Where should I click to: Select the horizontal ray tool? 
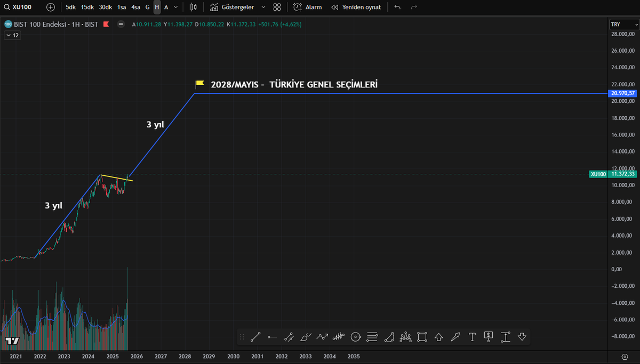272,337
